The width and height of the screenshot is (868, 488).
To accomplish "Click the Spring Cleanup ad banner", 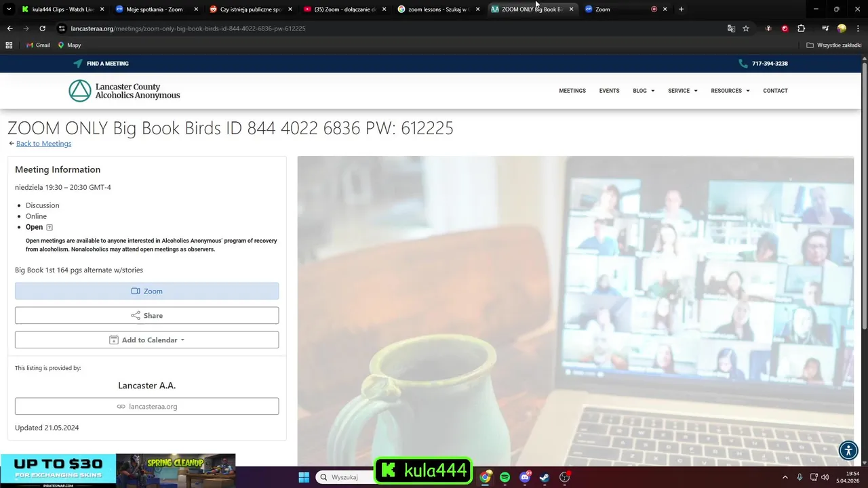I will (x=176, y=470).
